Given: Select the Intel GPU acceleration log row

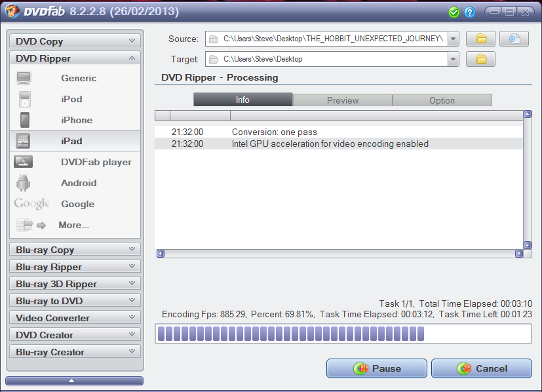Looking at the screenshot, I should pos(339,144).
